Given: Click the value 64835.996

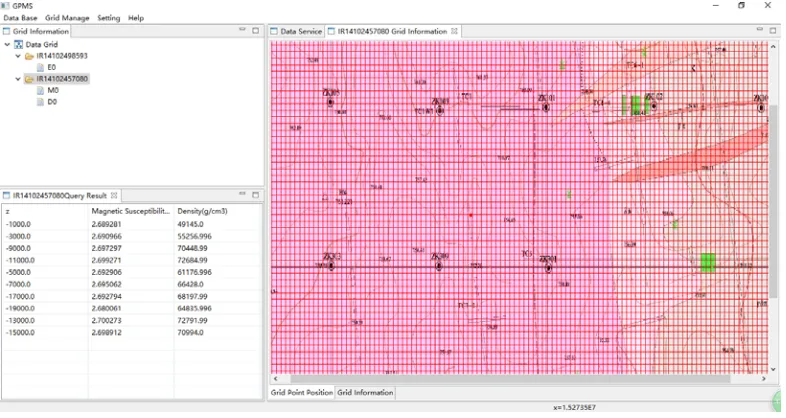Looking at the screenshot, I should point(194,309).
